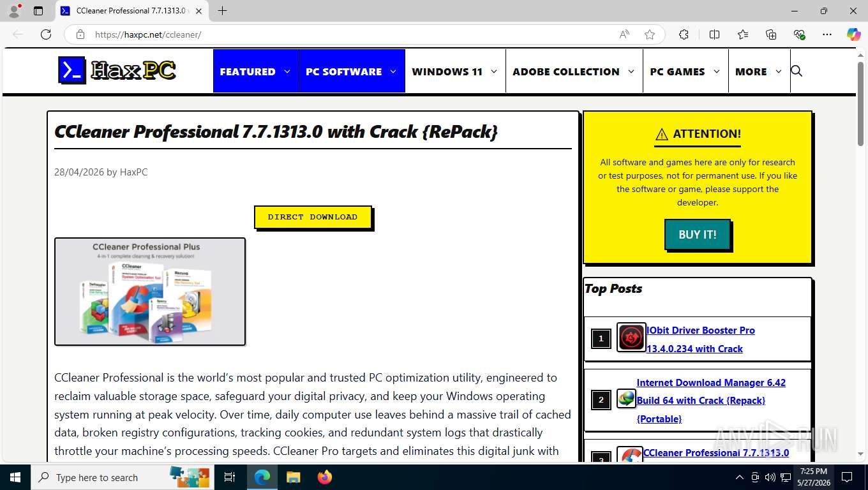Screen dimensions: 868x490
Task: Expand the MORE dropdown arrow
Action: (778, 71)
